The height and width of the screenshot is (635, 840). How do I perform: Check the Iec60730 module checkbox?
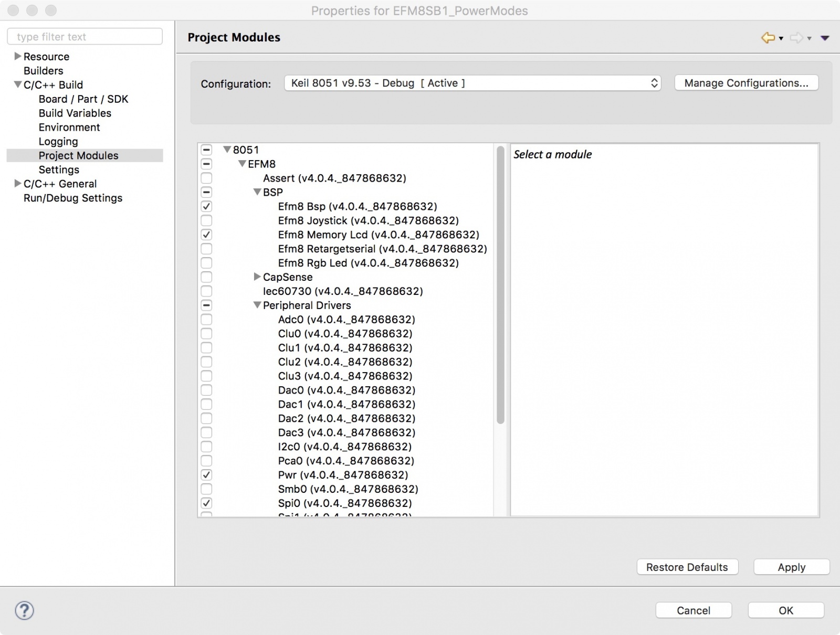[x=206, y=291]
